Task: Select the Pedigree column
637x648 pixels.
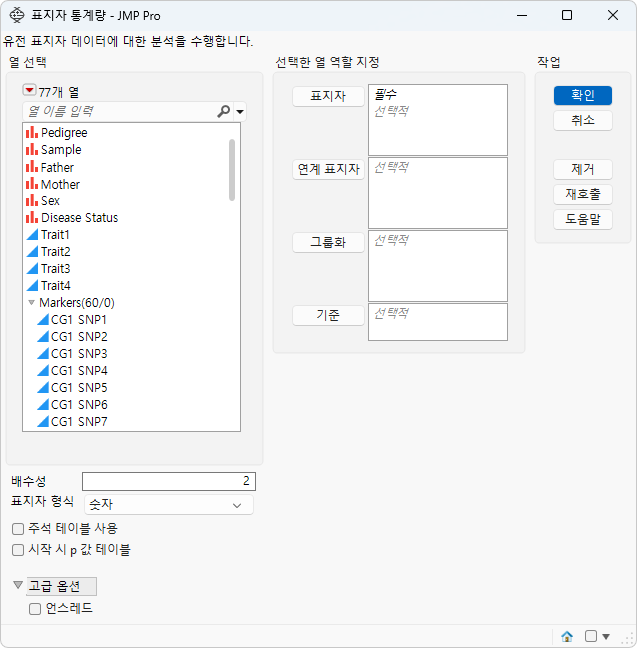Action: coord(64,133)
